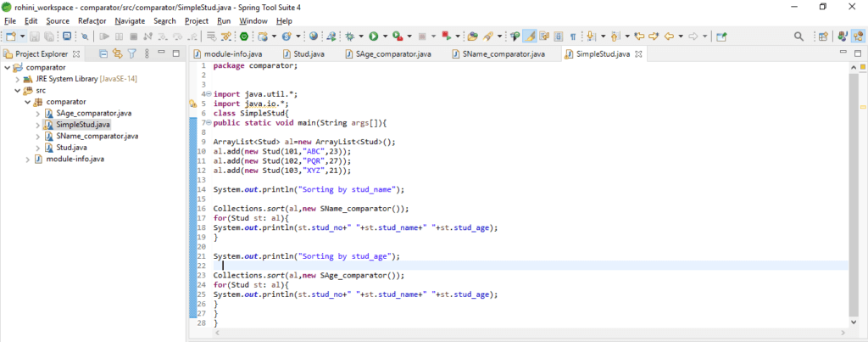The image size is (868, 342).
Task: Click the Save icon in toolbar
Action: pos(35,36)
